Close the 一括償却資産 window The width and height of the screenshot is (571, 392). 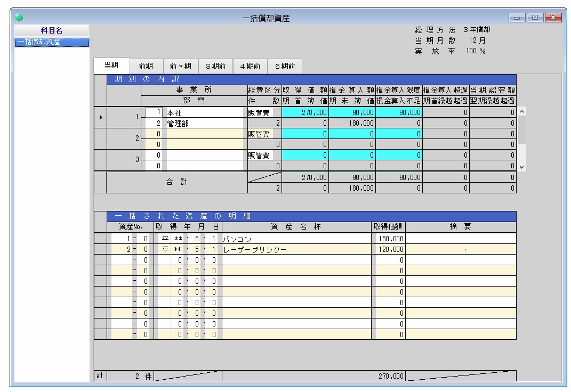(553, 18)
